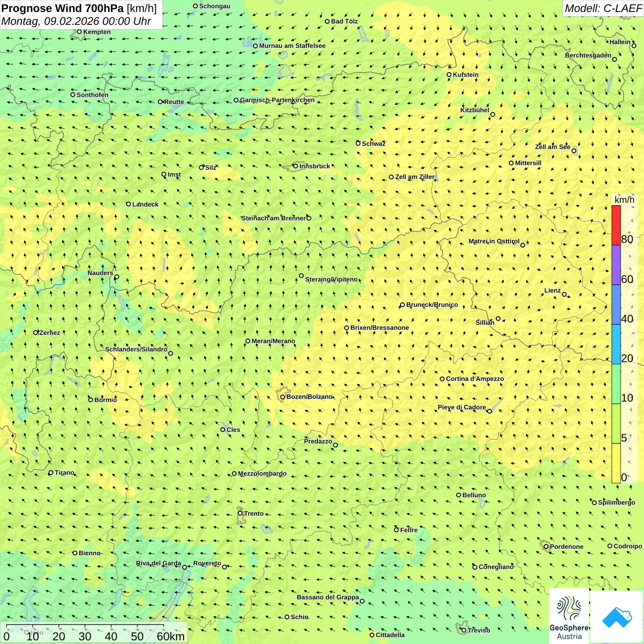Click the Riva del Garda marker circle
Viewport: 644px width, 644px height.
[184, 567]
